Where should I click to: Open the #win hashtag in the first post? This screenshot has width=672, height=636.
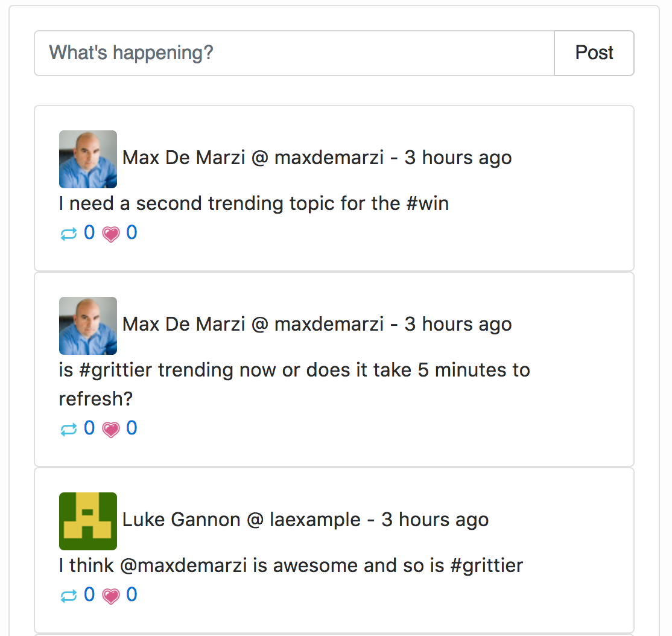pos(427,203)
